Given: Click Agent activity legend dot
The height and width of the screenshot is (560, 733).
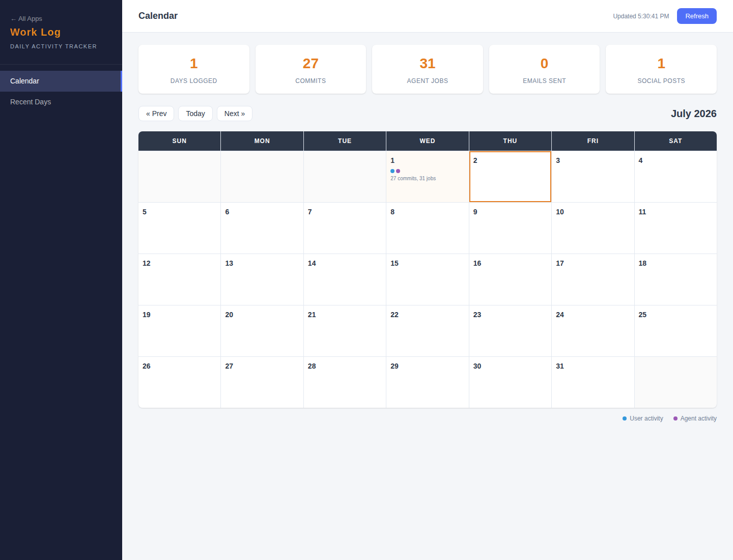Looking at the screenshot, I should click(x=675, y=418).
